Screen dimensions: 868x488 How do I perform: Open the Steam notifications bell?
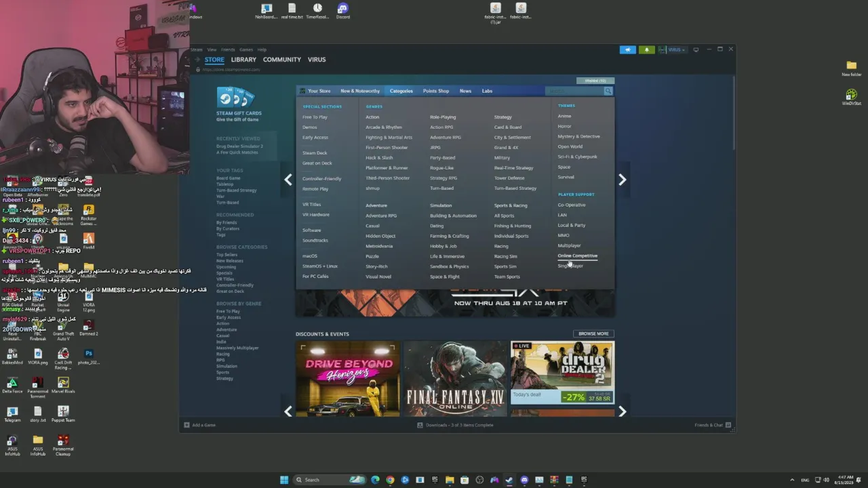[646, 49]
